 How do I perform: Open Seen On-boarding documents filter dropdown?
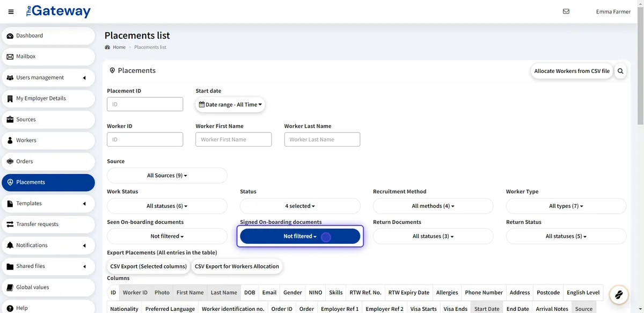(x=167, y=236)
